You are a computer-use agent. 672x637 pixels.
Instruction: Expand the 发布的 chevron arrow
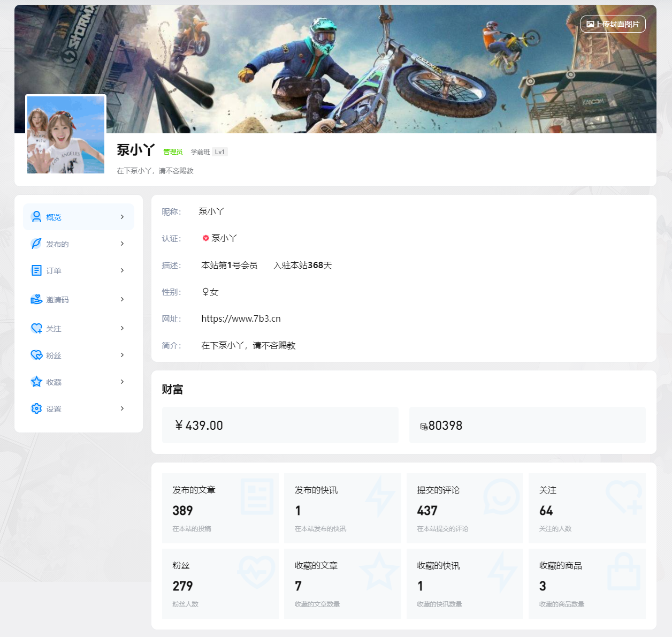coord(122,244)
